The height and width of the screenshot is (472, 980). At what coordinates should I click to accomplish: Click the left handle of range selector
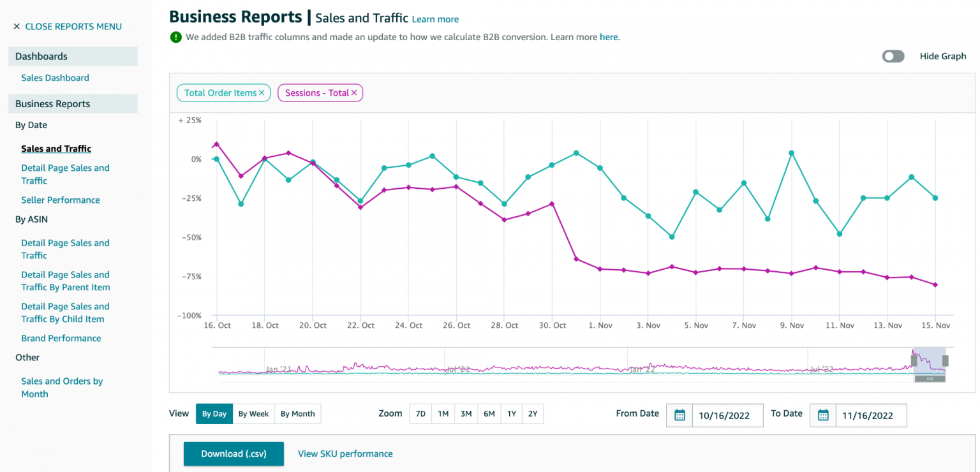(914, 361)
